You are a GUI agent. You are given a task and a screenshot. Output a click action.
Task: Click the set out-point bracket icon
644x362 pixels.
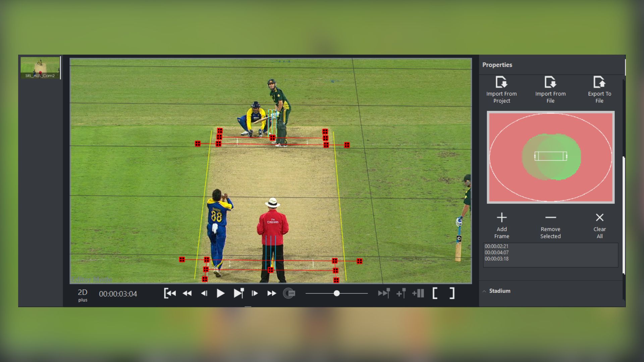click(x=451, y=293)
